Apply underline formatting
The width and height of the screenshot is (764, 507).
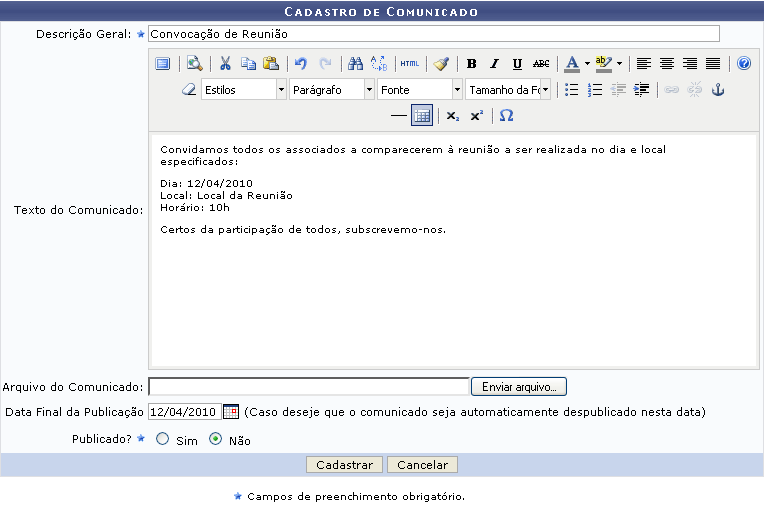pos(517,64)
